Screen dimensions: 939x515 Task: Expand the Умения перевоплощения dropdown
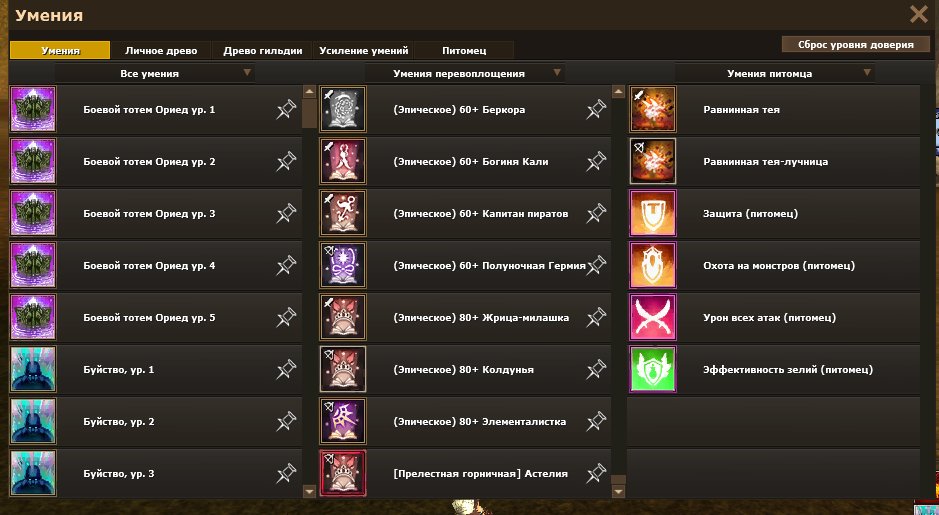465,73
